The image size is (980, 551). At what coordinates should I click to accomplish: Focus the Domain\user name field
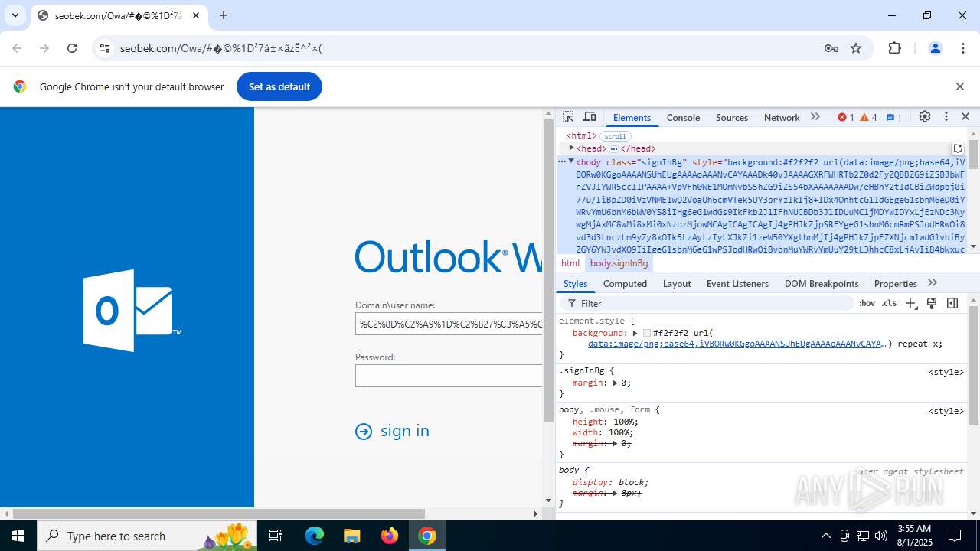[449, 324]
